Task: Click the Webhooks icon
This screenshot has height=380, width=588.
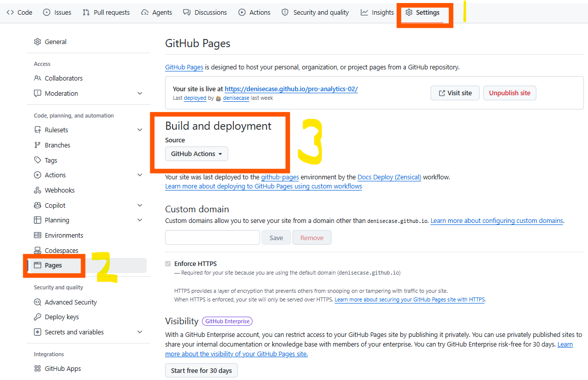Action: coord(37,190)
